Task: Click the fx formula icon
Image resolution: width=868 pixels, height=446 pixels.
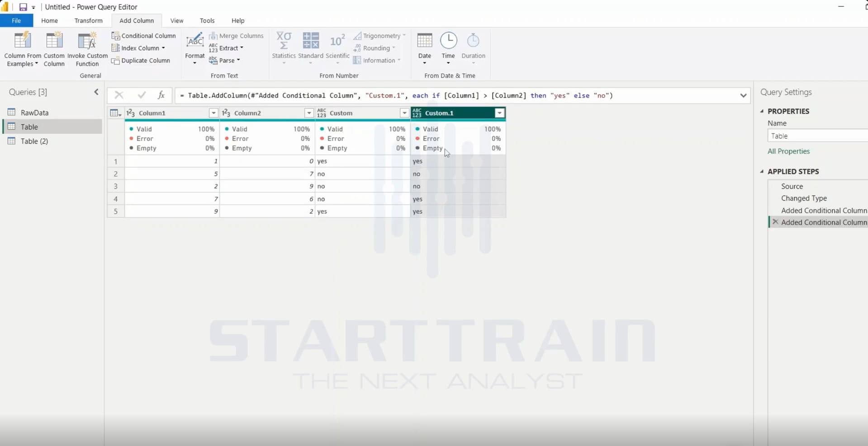Action: point(161,95)
